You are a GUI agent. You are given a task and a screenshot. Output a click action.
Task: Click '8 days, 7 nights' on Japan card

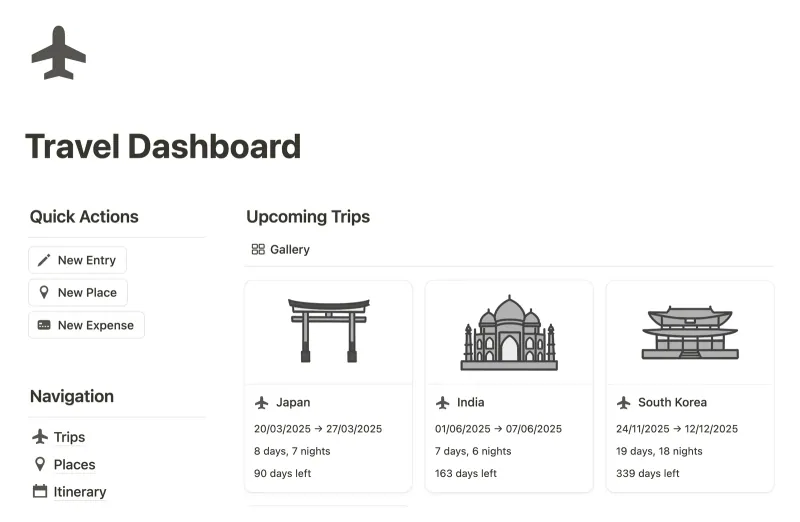(x=292, y=452)
